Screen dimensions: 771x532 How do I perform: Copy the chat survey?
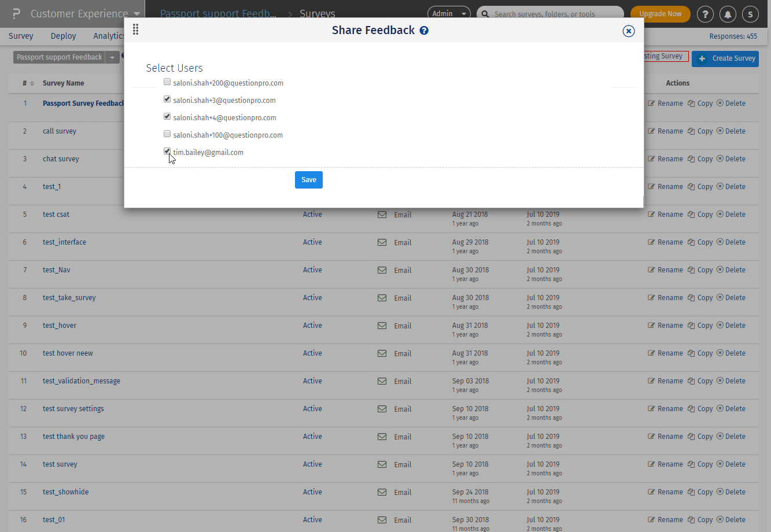coord(700,159)
